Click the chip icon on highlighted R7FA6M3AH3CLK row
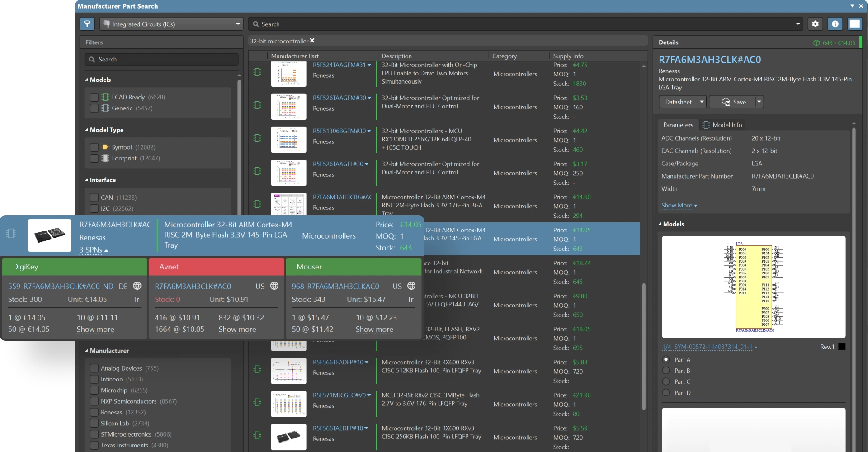Image resolution: width=868 pixels, height=452 pixels. tap(11, 233)
